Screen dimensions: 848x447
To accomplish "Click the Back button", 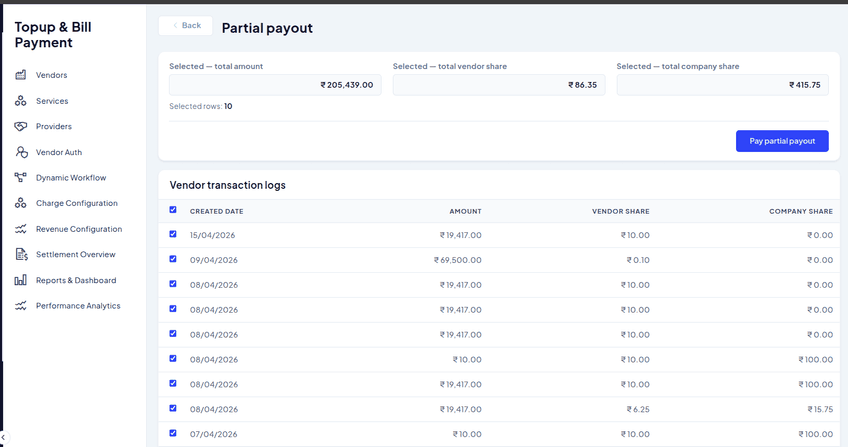I will point(186,25).
